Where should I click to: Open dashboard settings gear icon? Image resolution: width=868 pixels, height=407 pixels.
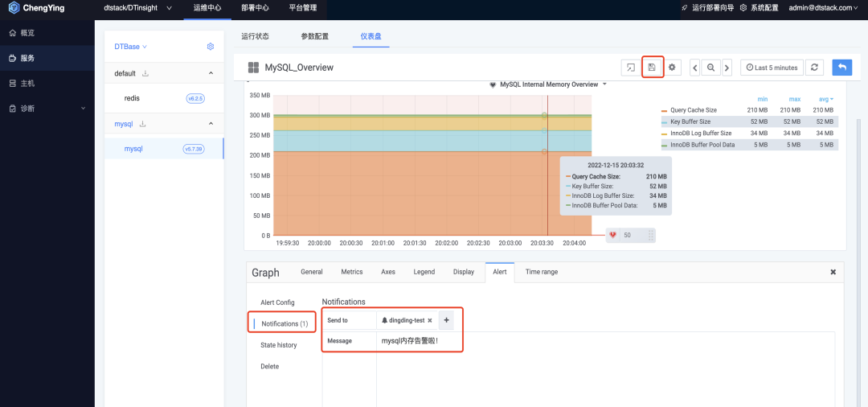pyautogui.click(x=672, y=67)
